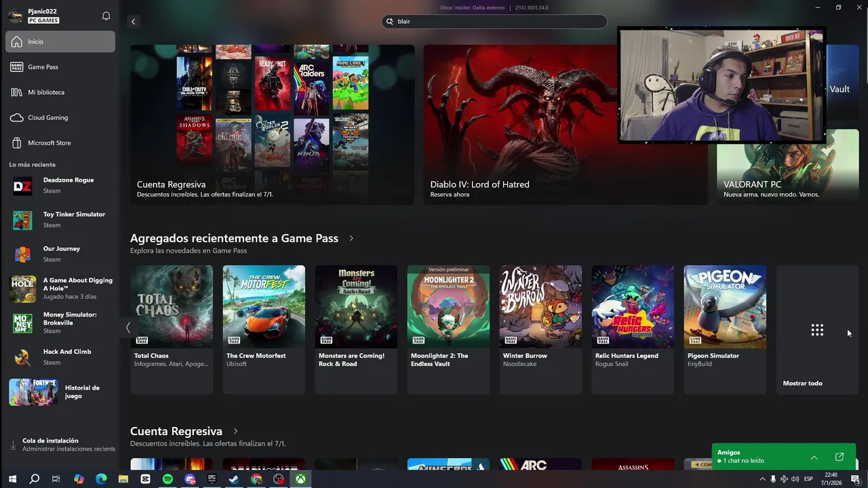Open Microsoft Edge from the taskbar

point(101,479)
